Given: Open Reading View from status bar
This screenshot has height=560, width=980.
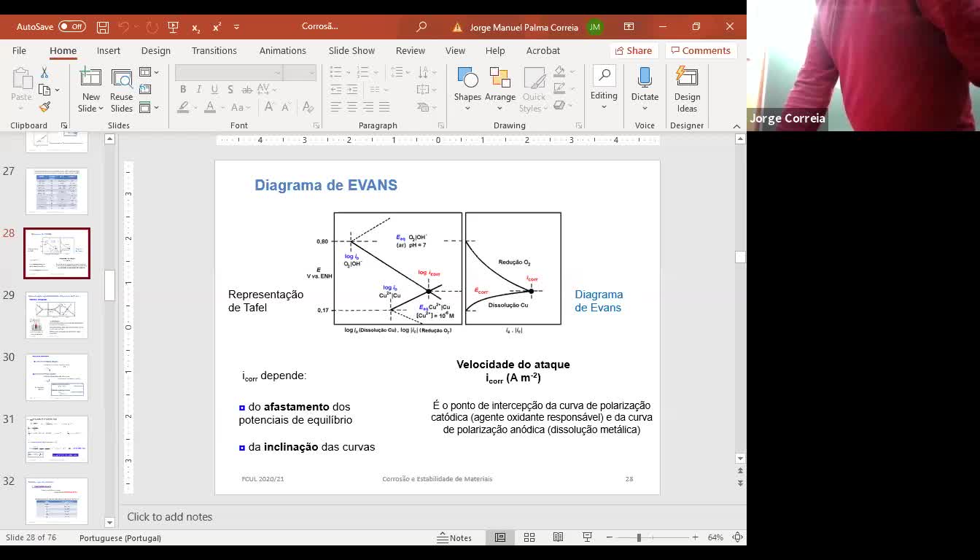Looking at the screenshot, I should point(558,537).
